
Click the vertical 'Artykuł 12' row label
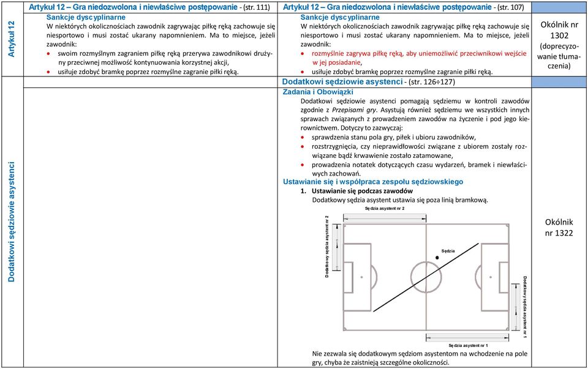pyautogui.click(x=12, y=39)
